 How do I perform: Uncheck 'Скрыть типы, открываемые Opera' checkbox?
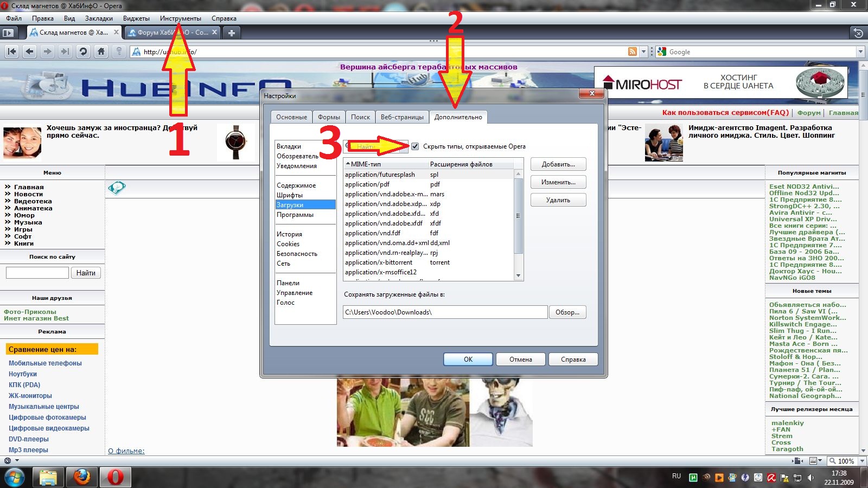pos(415,146)
